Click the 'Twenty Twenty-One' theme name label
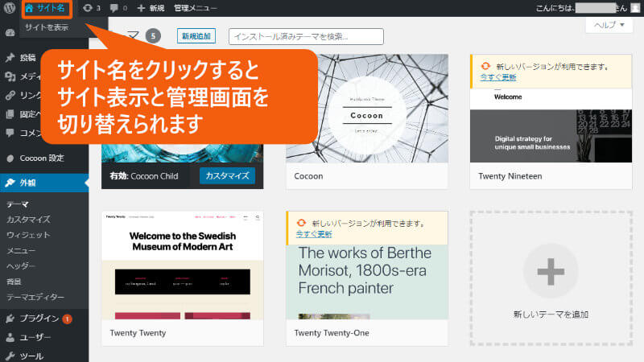Screen dimensions: 644x362 332,333
